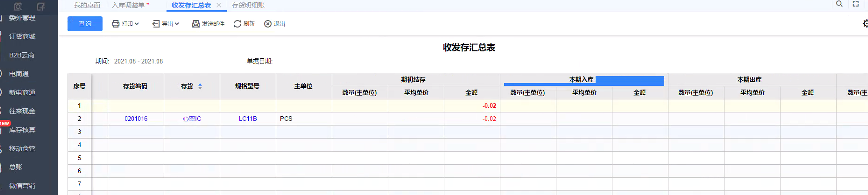Click the blue 查询 query button
Screen dimensions: 868x195
tap(85, 24)
